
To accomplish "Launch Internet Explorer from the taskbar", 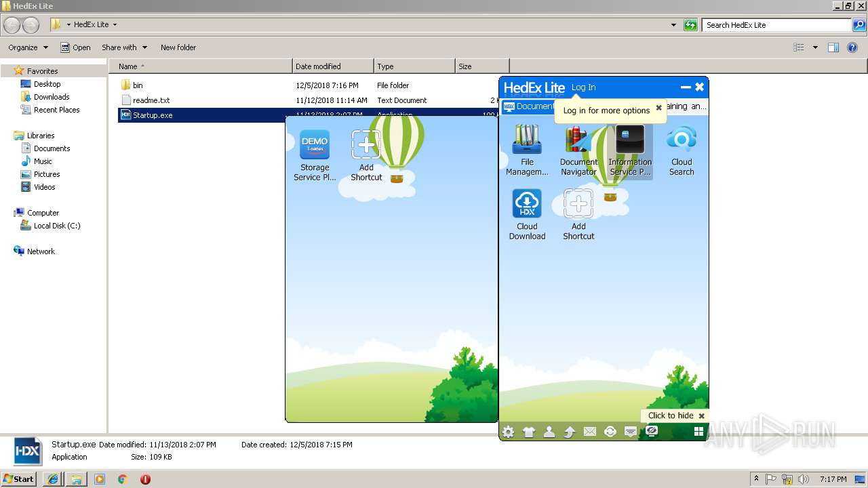I will (x=53, y=479).
